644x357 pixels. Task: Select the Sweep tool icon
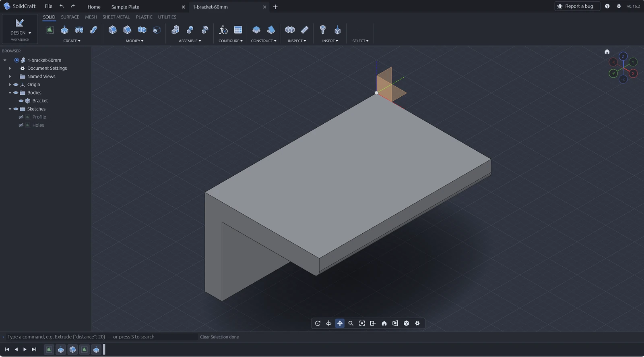[x=94, y=30]
